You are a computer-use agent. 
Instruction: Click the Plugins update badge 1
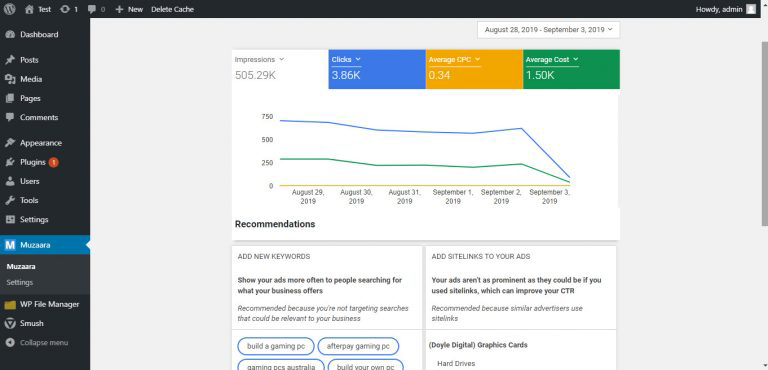click(53, 162)
